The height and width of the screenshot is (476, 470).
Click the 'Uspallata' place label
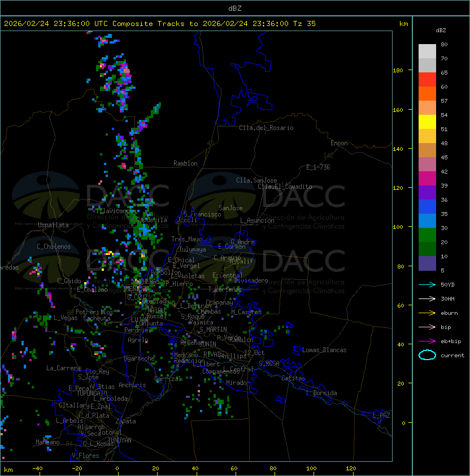(53, 225)
